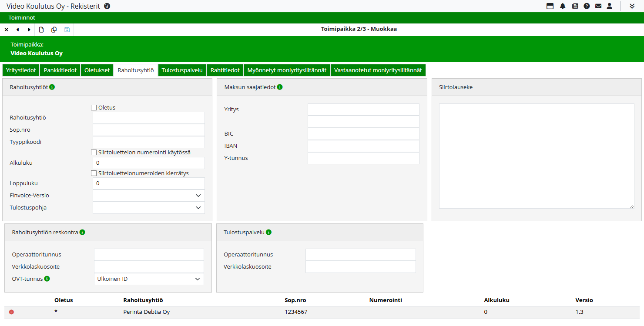Enable the Oletus checkbox
The width and height of the screenshot is (644, 326).
point(94,108)
